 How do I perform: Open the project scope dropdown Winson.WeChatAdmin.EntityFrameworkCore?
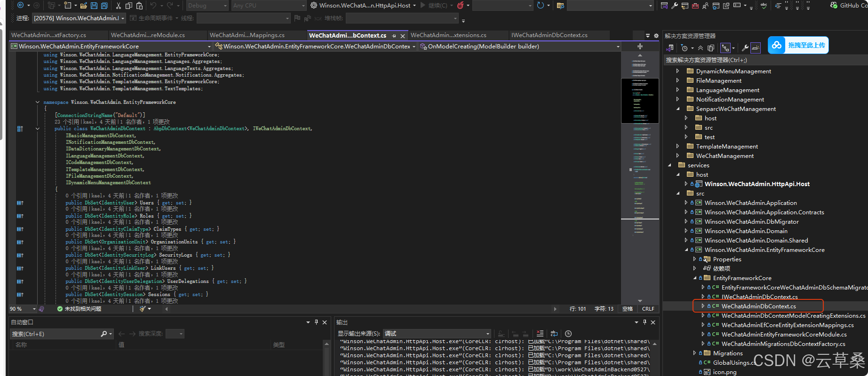click(x=111, y=46)
